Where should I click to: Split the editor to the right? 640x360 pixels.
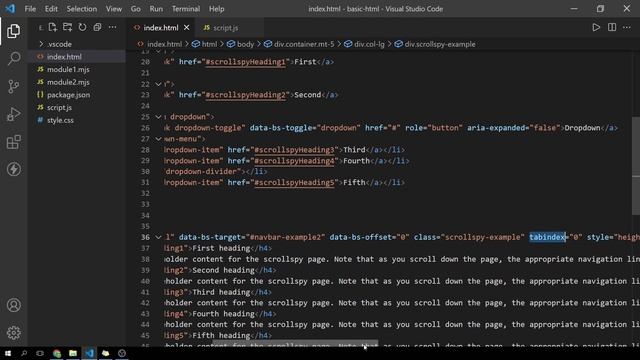click(x=611, y=27)
